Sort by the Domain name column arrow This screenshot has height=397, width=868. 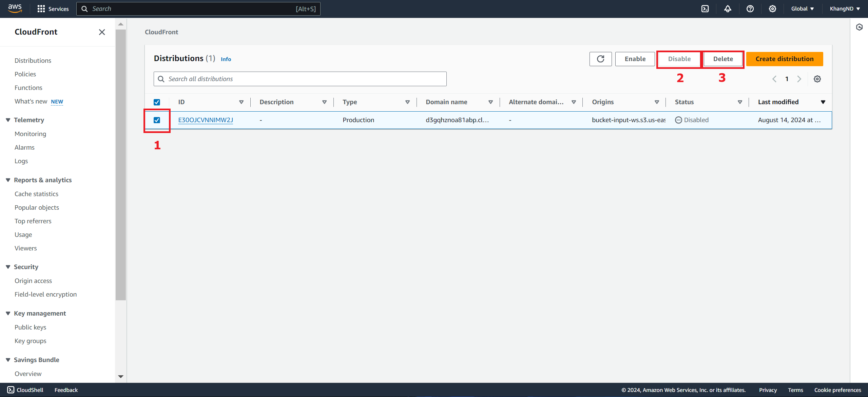click(x=490, y=102)
